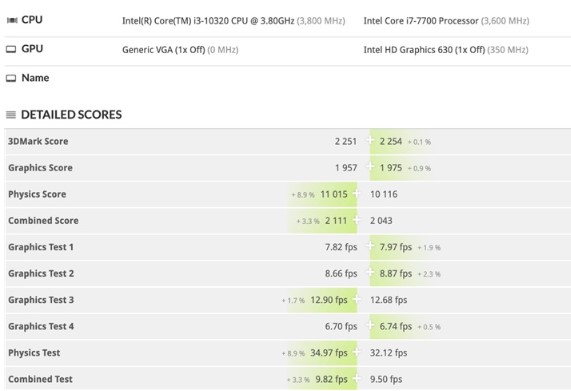Click plus icon in Graphics Test 3 row
The image size is (571, 391).
(x=357, y=299)
